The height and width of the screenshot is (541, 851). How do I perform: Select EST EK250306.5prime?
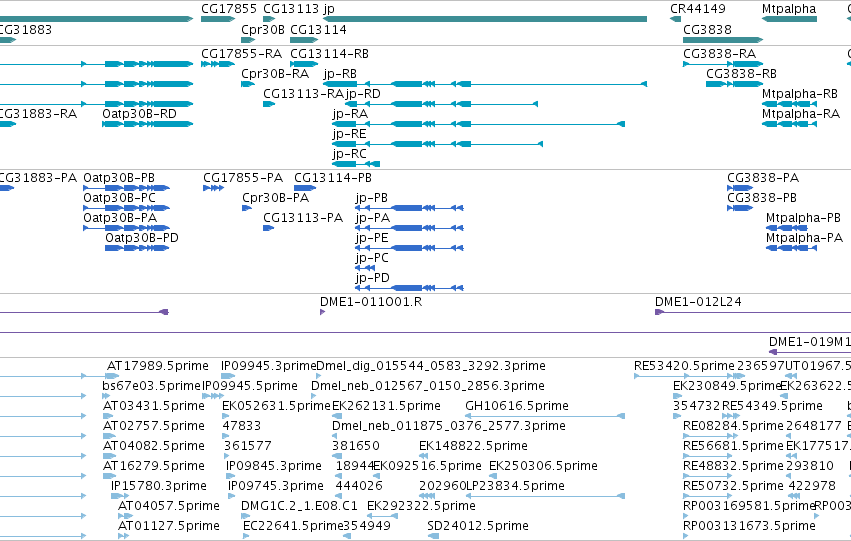tap(543, 467)
